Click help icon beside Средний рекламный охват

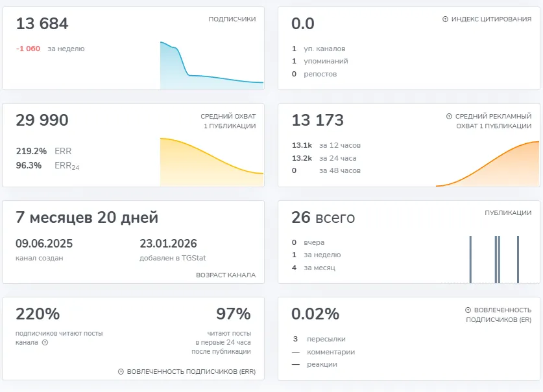(x=449, y=116)
